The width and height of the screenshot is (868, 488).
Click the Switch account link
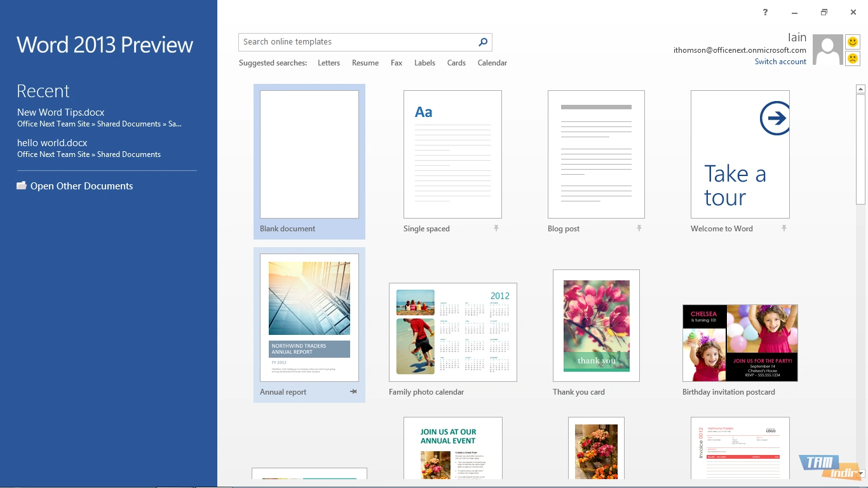(x=780, y=62)
